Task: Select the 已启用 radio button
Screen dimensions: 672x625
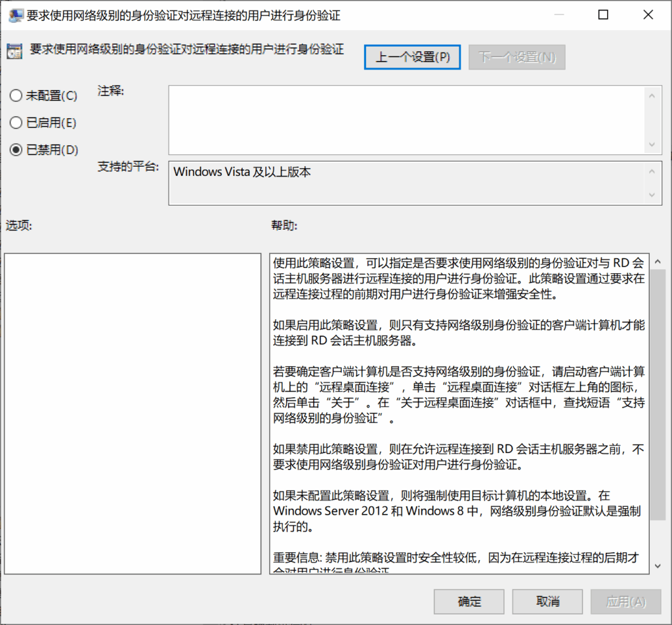Action: coord(16,123)
